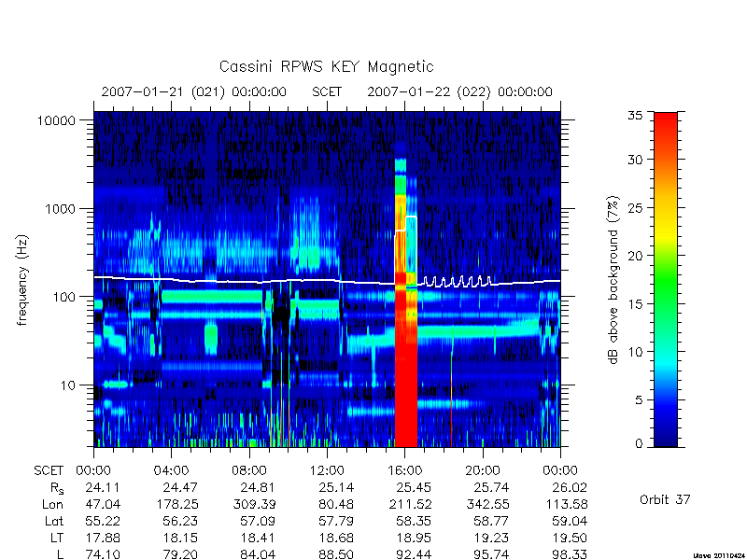
Task: Click the 'SCET' label in the plot header
Action: (x=327, y=91)
